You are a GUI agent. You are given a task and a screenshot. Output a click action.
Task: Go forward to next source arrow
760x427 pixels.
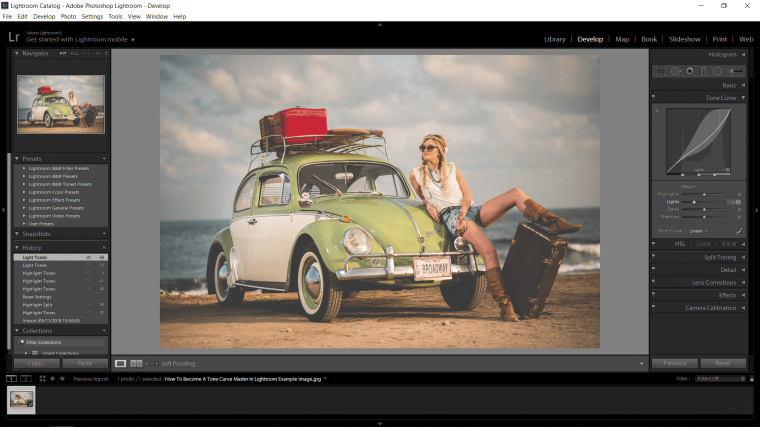62,379
